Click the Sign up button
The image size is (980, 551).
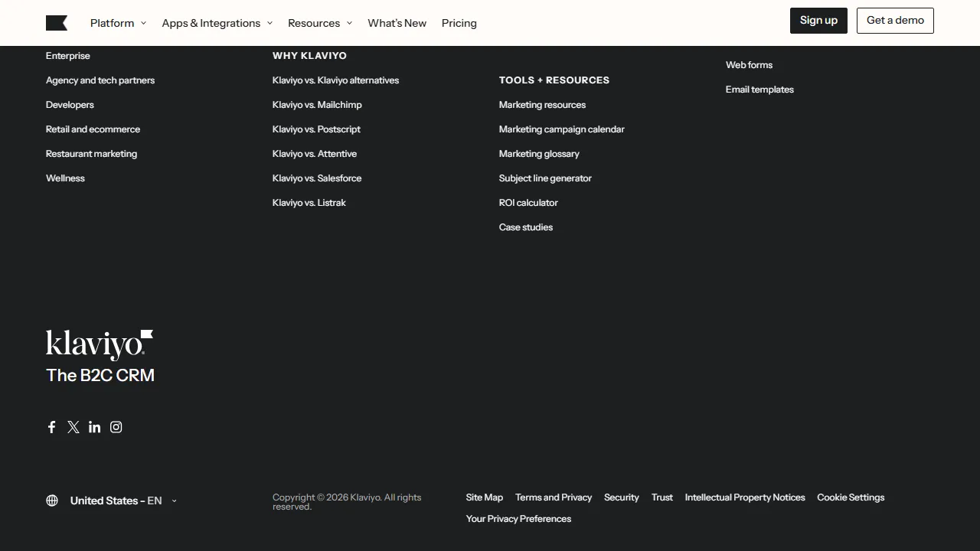pyautogui.click(x=818, y=21)
